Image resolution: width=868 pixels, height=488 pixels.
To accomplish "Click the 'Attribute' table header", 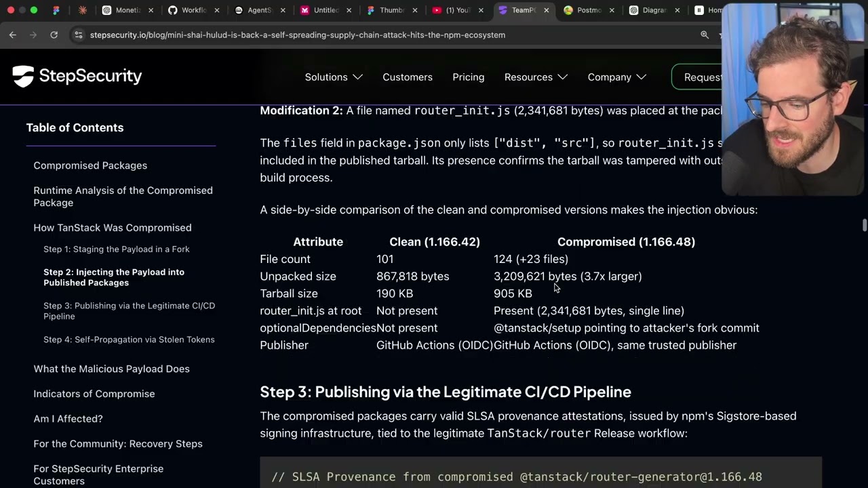I will (x=318, y=242).
